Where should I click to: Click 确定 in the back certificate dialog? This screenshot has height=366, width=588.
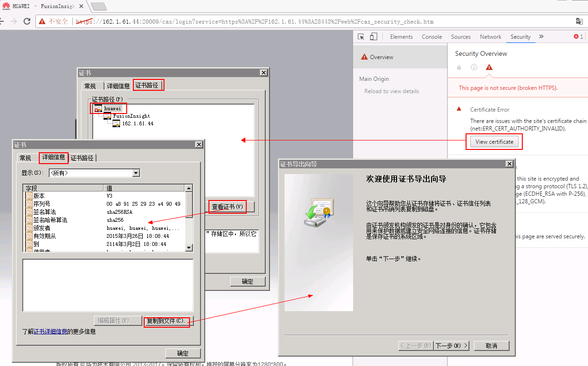tap(248, 281)
